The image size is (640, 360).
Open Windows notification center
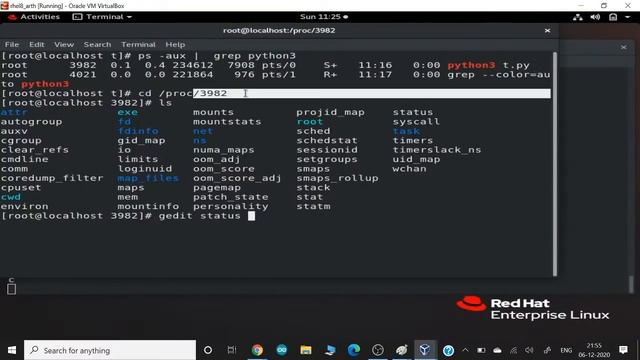[623, 350]
